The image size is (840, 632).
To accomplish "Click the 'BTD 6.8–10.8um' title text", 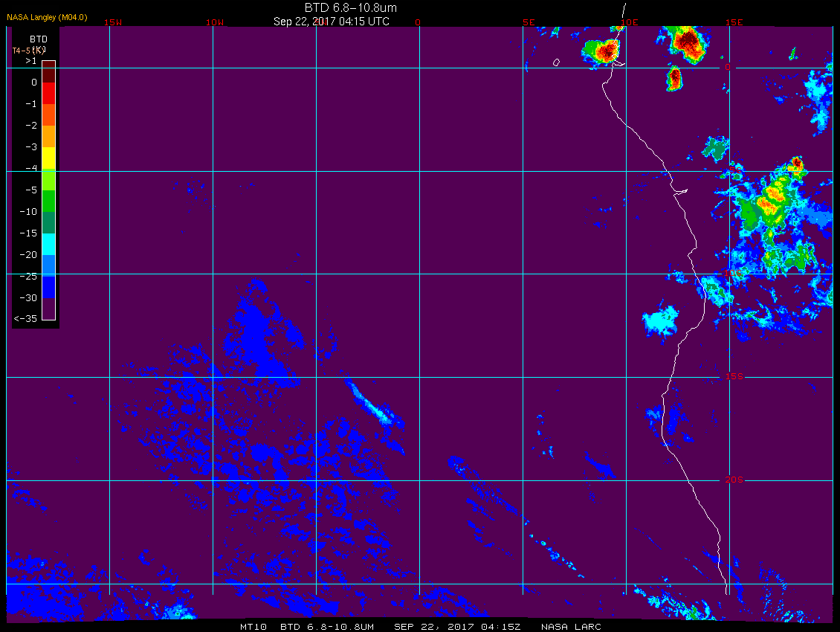I will [351, 7].
